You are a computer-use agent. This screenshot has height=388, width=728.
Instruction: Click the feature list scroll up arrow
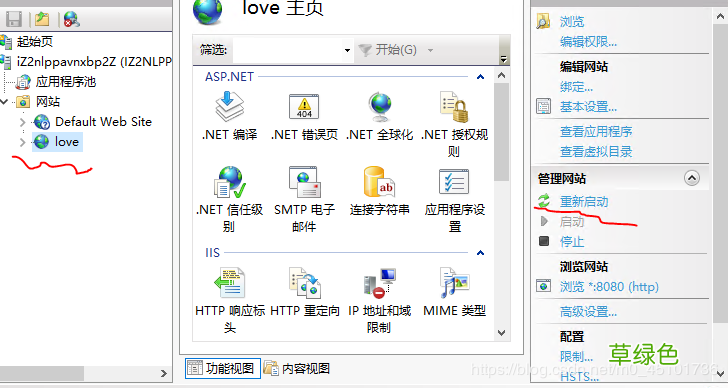501,75
